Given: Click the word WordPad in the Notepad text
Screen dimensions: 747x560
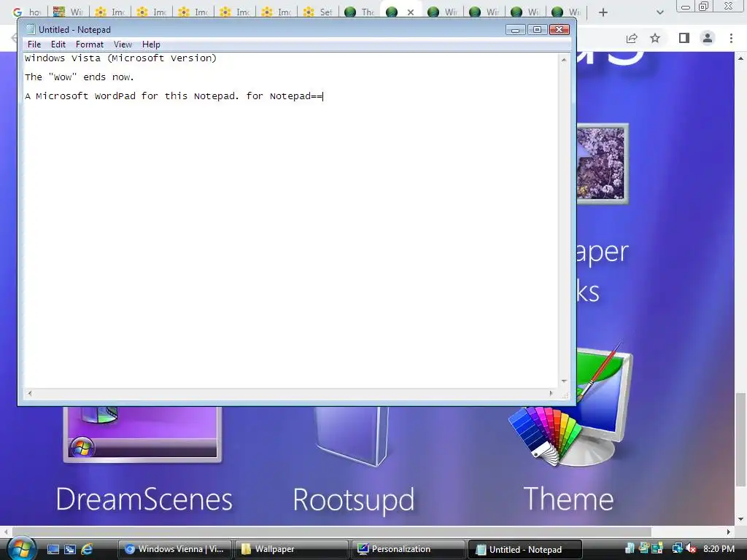Looking at the screenshot, I should pos(115,96).
